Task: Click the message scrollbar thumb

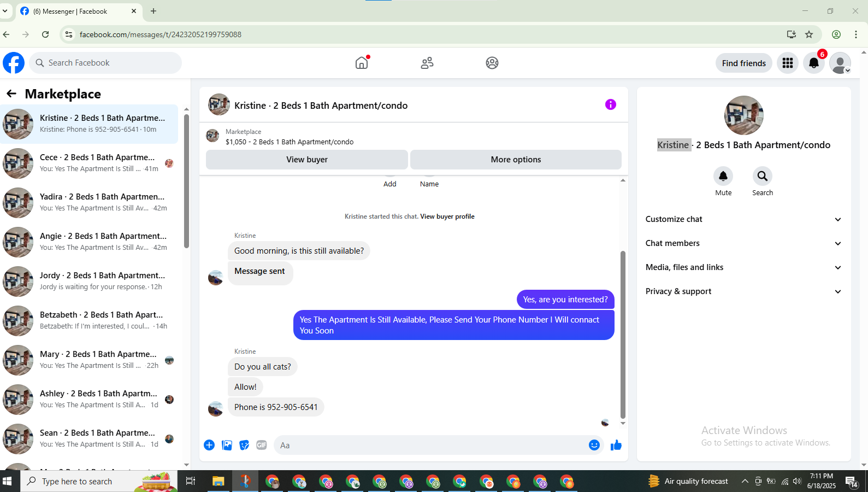Action: coord(623,335)
